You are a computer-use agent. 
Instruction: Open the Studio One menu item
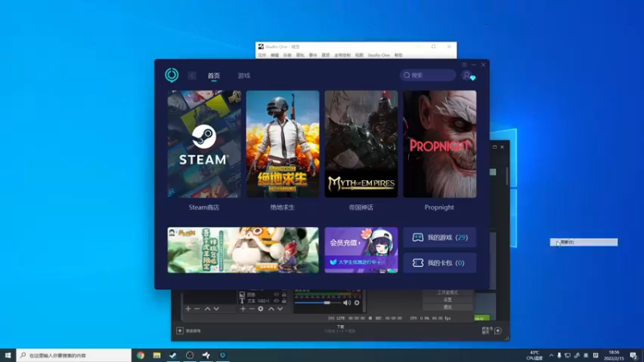[378, 55]
